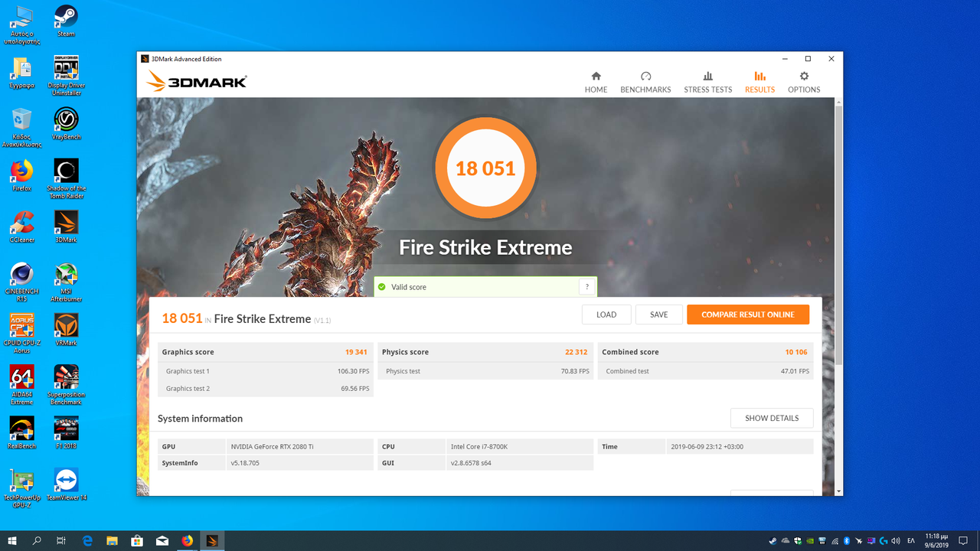
Task: Select the 3DMark desktop shortcut
Action: [66, 226]
